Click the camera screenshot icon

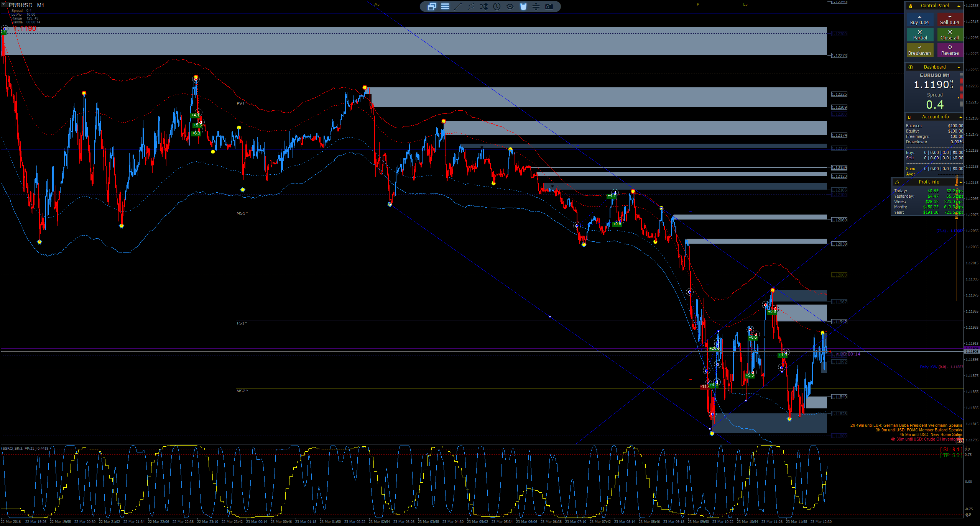tap(549, 6)
